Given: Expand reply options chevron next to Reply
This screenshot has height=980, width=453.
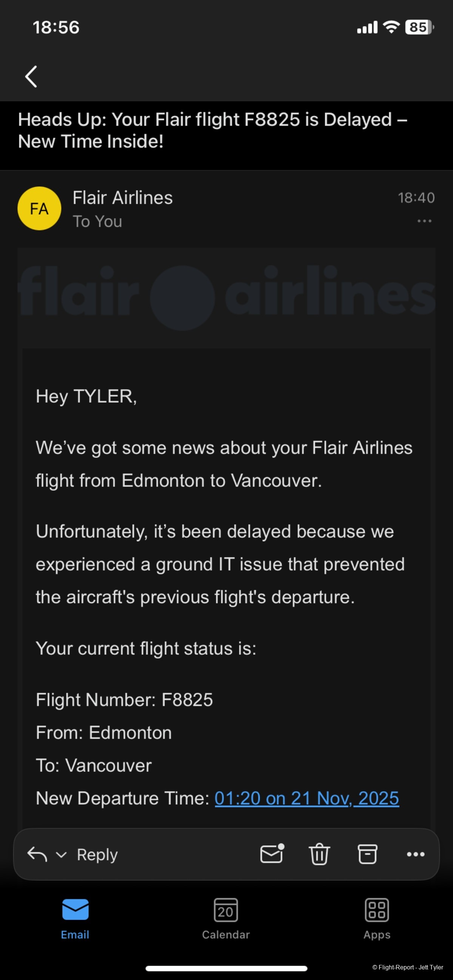Looking at the screenshot, I should [x=61, y=855].
